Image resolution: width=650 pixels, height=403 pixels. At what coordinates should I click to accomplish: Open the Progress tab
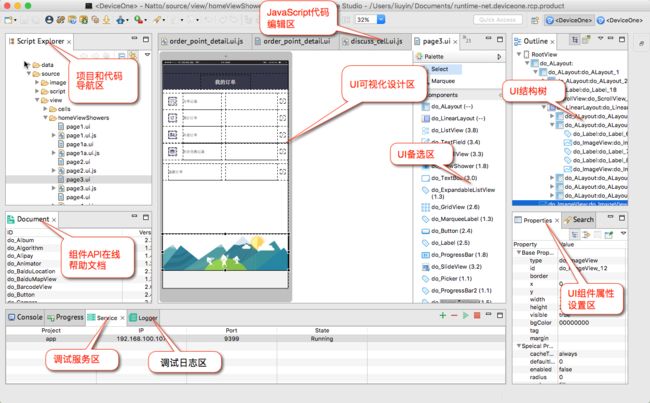tap(65, 317)
